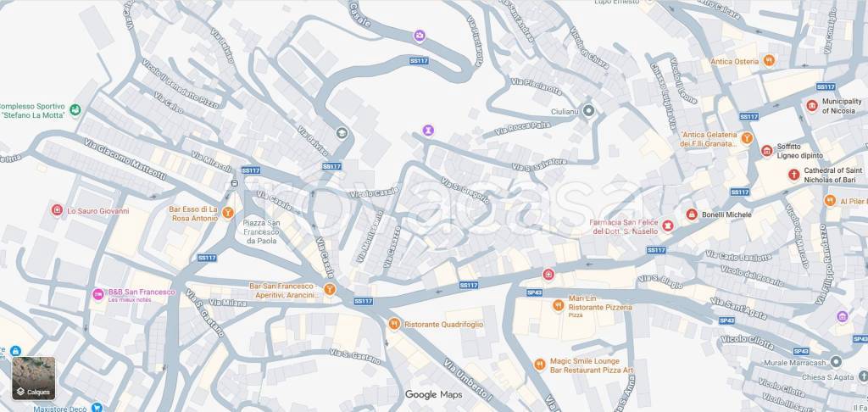The image size is (868, 412).
Task: Open the Bonelli Michele shopping marker
Action: coord(692,214)
